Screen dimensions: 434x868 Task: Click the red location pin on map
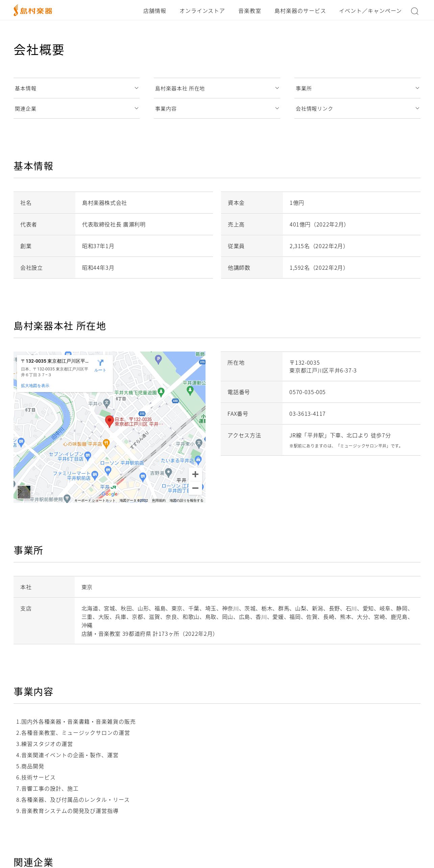click(x=109, y=421)
